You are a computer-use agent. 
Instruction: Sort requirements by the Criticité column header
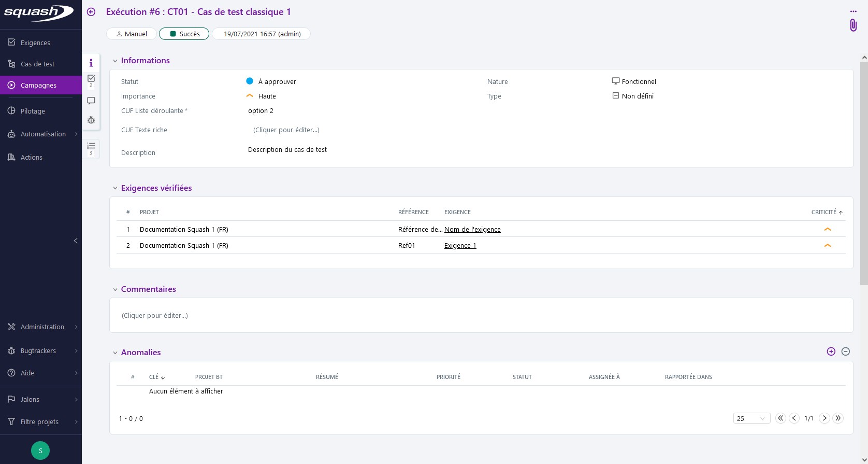[x=824, y=212]
